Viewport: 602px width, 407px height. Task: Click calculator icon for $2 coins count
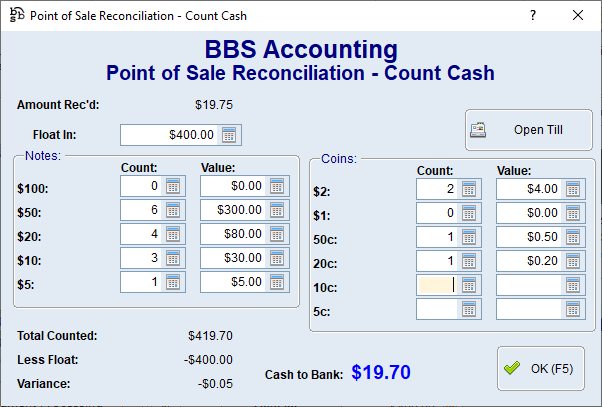pyautogui.click(x=469, y=188)
